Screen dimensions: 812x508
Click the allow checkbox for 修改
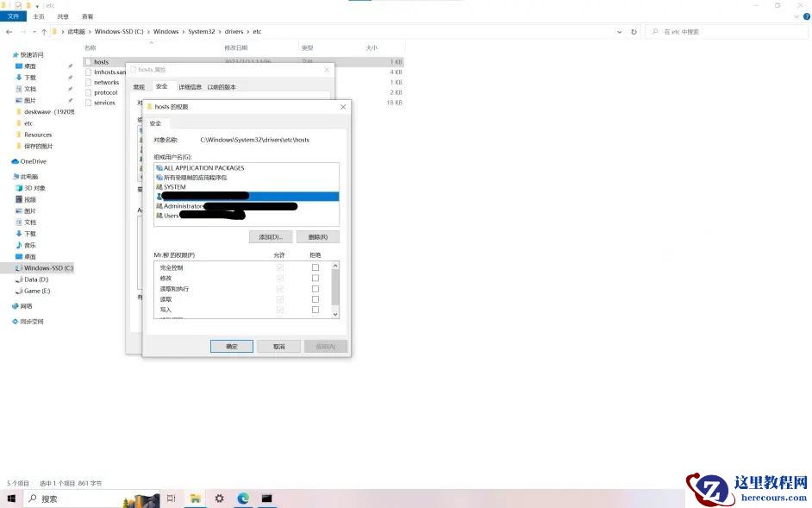[x=279, y=278]
